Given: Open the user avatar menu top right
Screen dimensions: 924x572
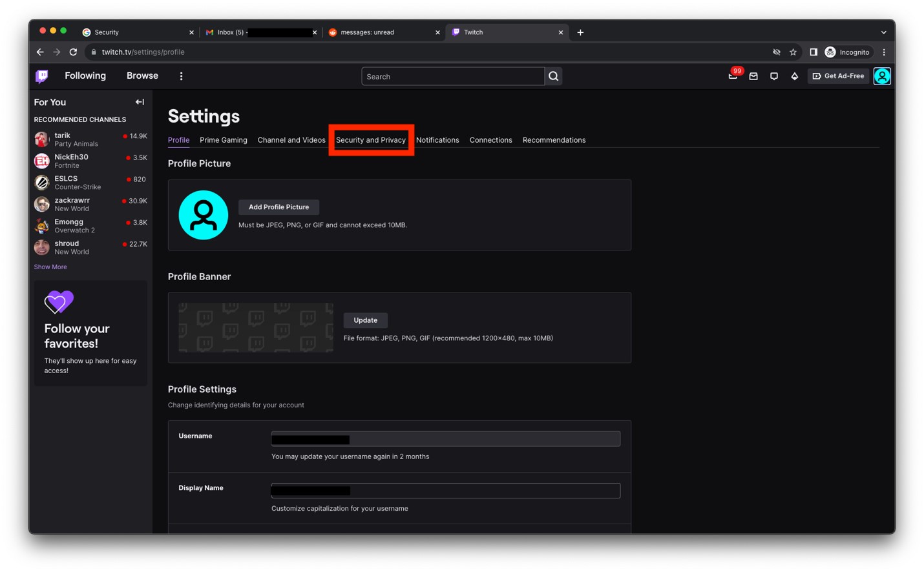Looking at the screenshot, I should (882, 76).
